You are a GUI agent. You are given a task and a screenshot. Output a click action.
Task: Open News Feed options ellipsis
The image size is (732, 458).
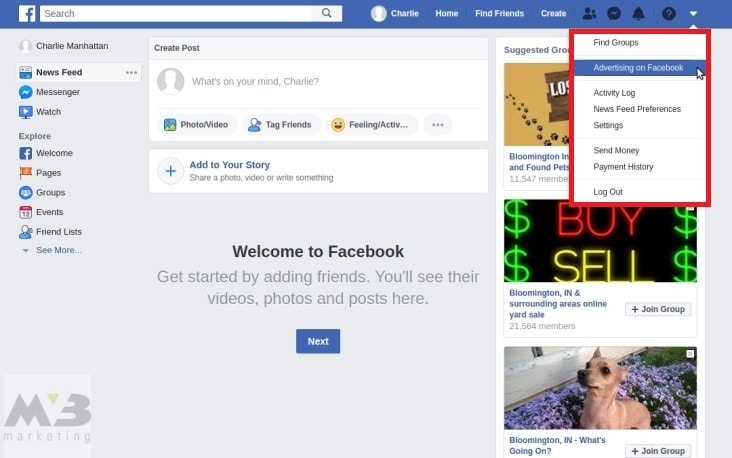pyautogui.click(x=131, y=73)
